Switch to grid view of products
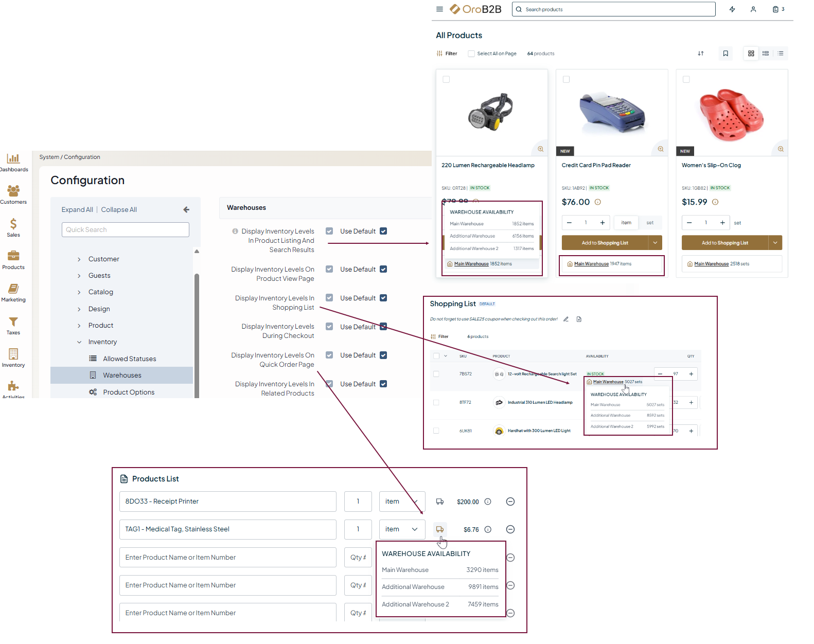Image resolution: width=814 pixels, height=644 pixels. (x=751, y=53)
